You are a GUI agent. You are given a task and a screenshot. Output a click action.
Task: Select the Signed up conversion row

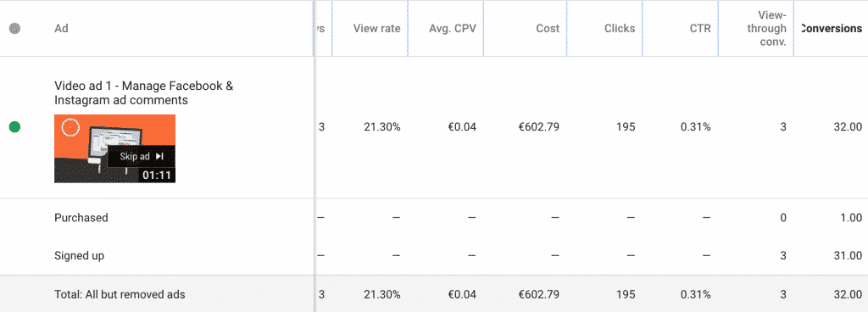(434, 255)
